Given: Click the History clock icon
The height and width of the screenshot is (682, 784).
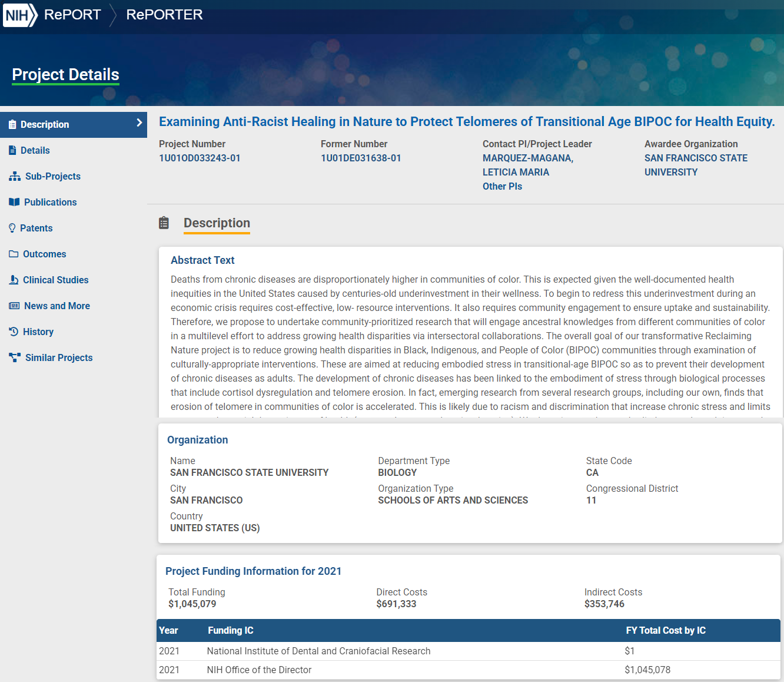Looking at the screenshot, I should (14, 332).
